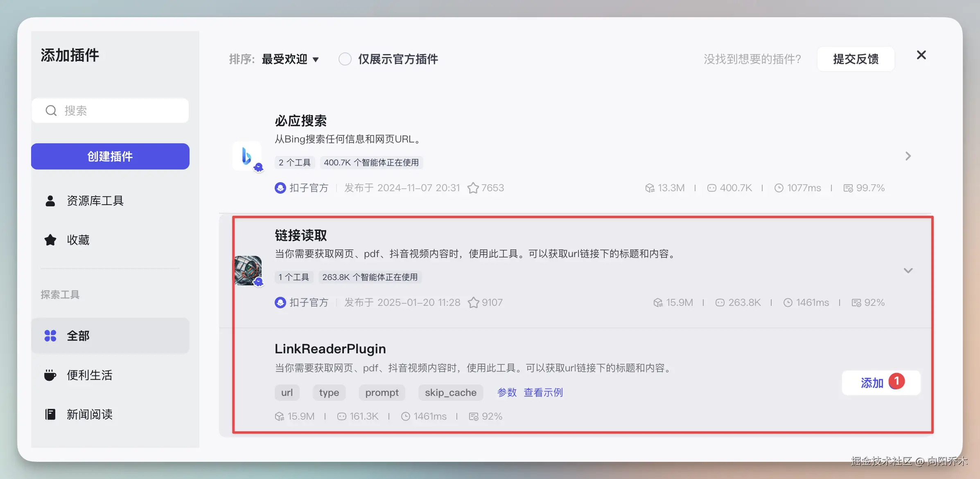Select the 便利生活 category
Screen dimensions: 980x479
pyautogui.click(x=89, y=375)
